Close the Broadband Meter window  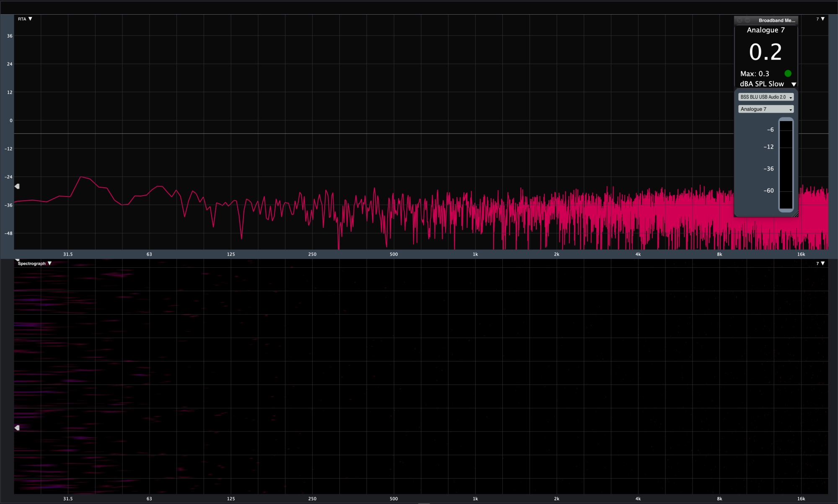coord(740,20)
